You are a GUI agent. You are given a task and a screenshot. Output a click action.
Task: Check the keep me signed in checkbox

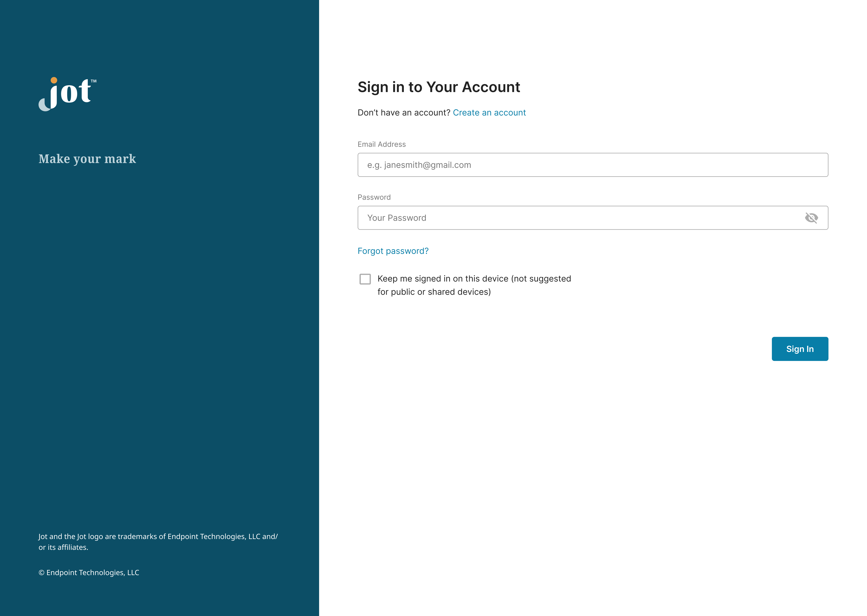point(365,279)
